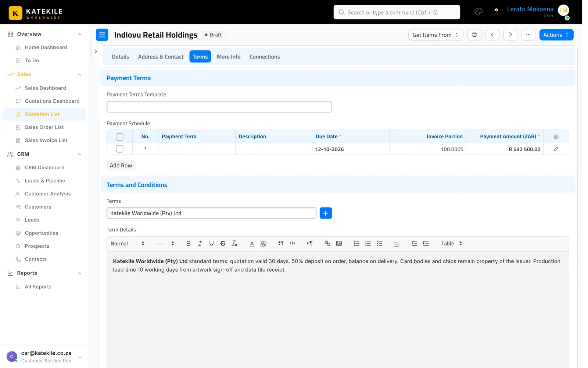The height and width of the screenshot is (368, 588).
Task: Focus the search or command bar
Action: point(397,12)
